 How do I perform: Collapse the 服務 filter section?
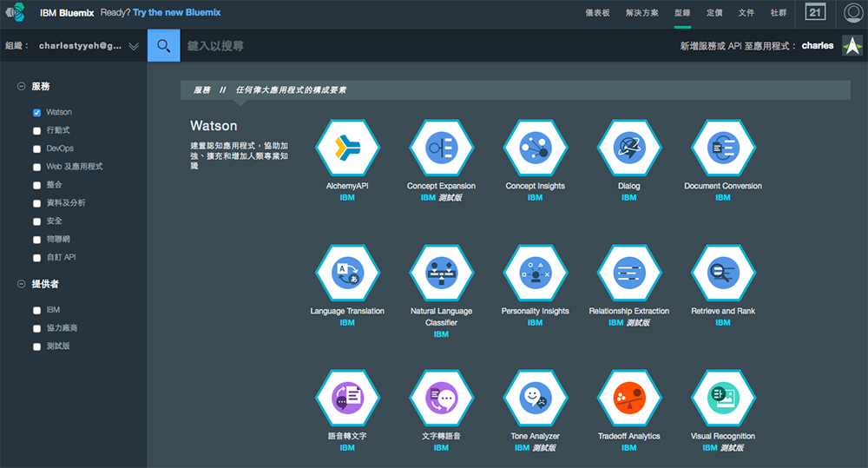point(21,87)
